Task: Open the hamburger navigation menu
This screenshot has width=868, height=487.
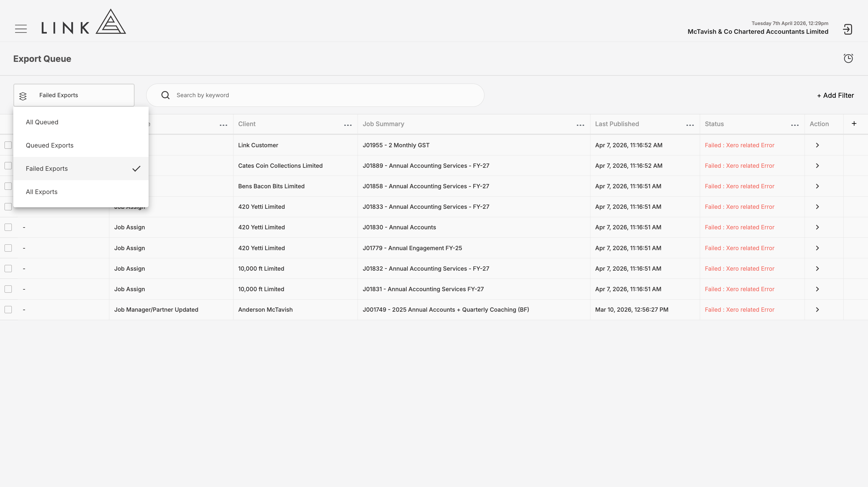Action: 21,29
